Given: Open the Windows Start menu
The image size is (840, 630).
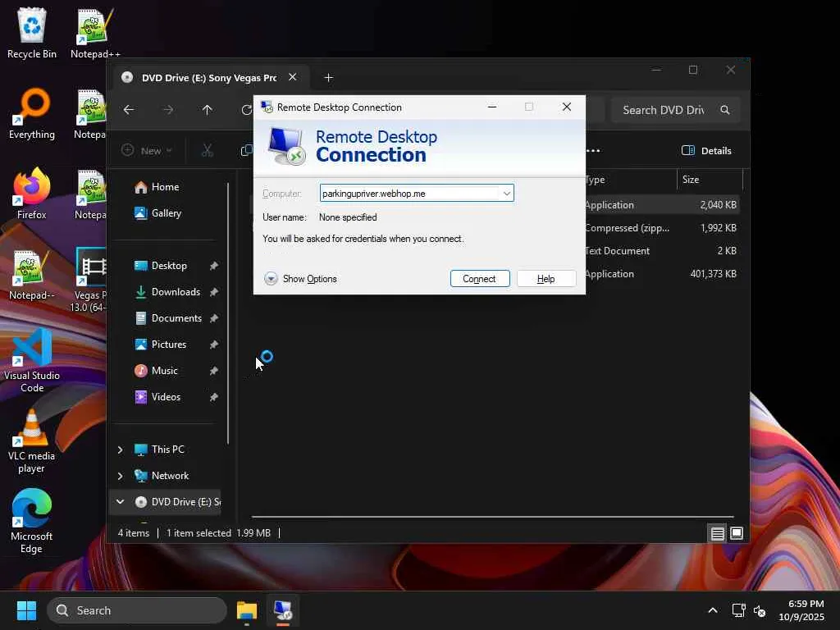Looking at the screenshot, I should click(x=26, y=610).
